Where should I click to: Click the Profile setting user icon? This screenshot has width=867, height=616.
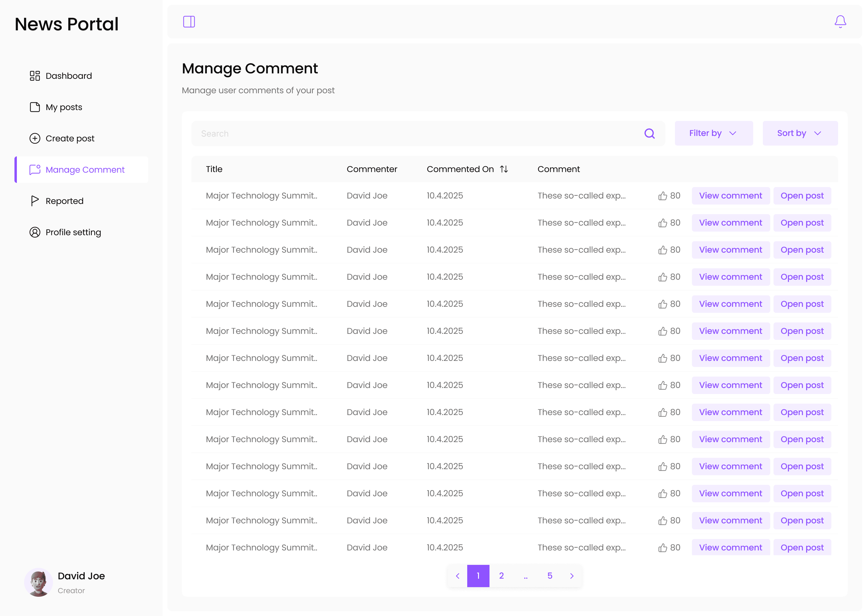35,232
